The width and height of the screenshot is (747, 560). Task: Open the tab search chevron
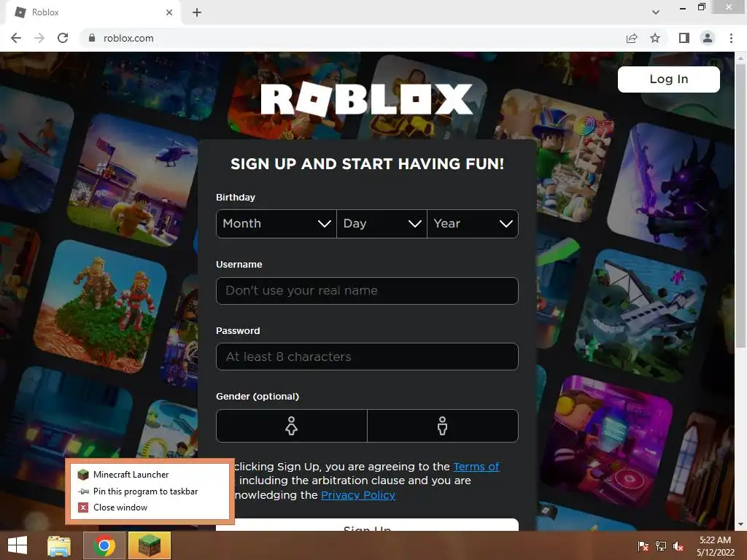pos(656,12)
